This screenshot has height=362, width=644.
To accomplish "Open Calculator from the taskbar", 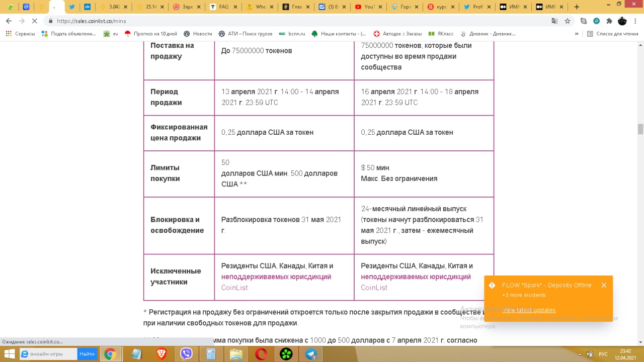I will point(211,354).
